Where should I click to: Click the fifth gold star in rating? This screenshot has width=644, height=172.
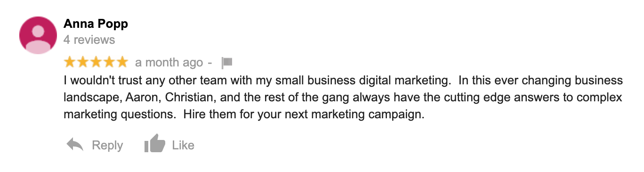point(122,62)
